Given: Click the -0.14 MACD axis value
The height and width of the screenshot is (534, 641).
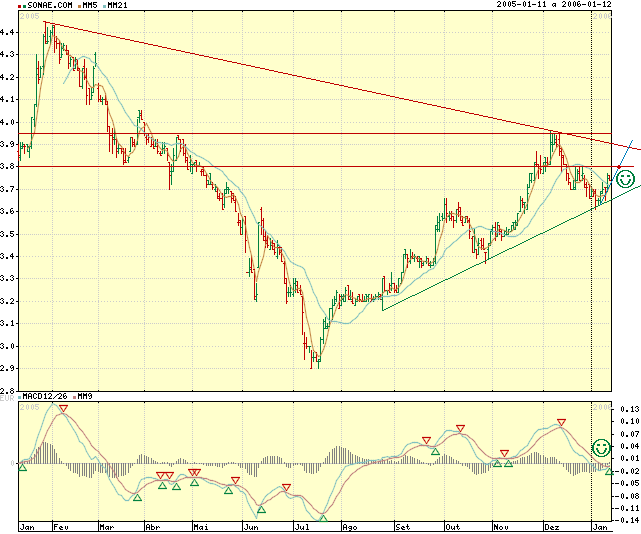Looking at the screenshot, I should pos(628,520).
